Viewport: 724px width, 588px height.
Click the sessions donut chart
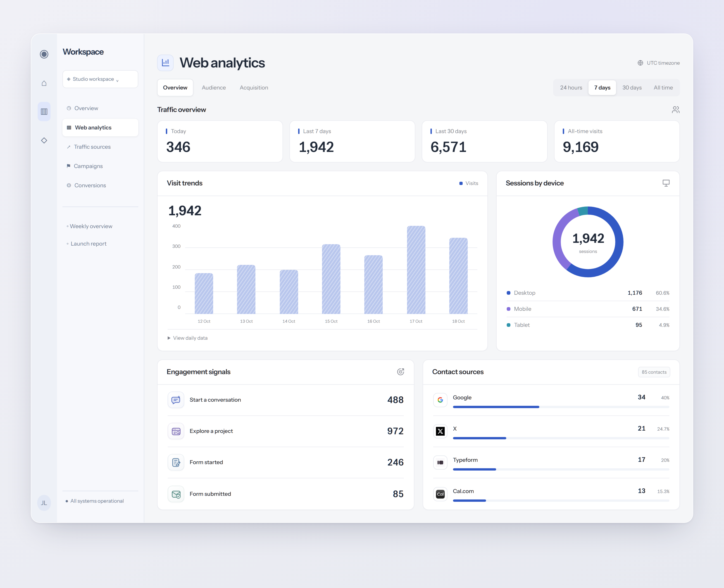(x=588, y=242)
